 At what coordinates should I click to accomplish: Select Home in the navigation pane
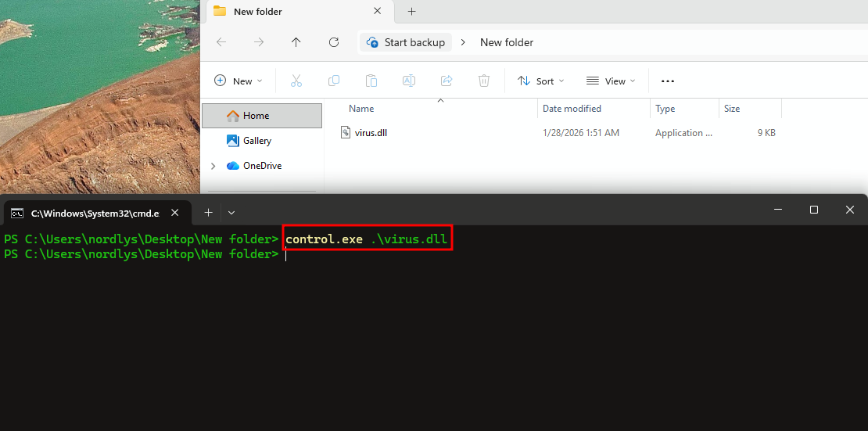tap(262, 116)
